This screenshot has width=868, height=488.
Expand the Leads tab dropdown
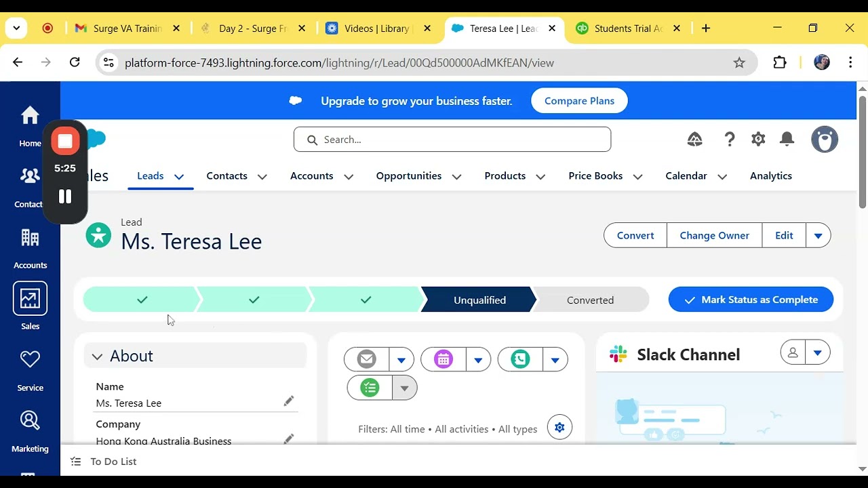179,176
